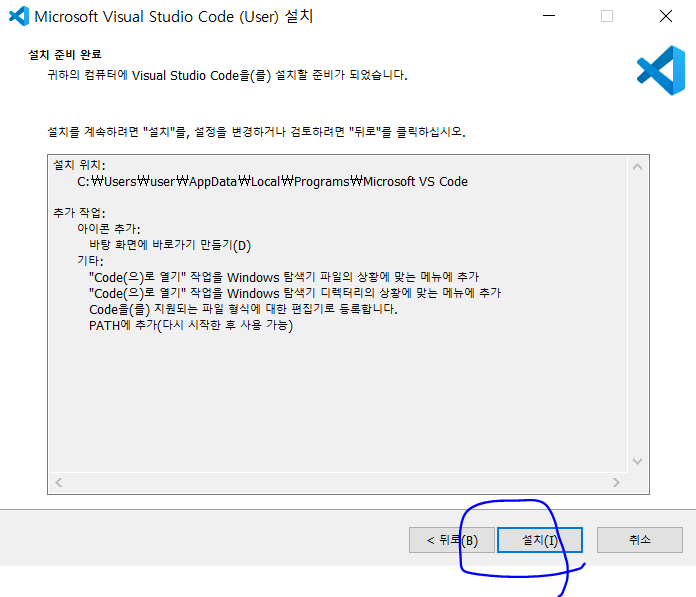The image size is (696, 597).
Task: Click the 기타: line in summary
Action: (90, 261)
